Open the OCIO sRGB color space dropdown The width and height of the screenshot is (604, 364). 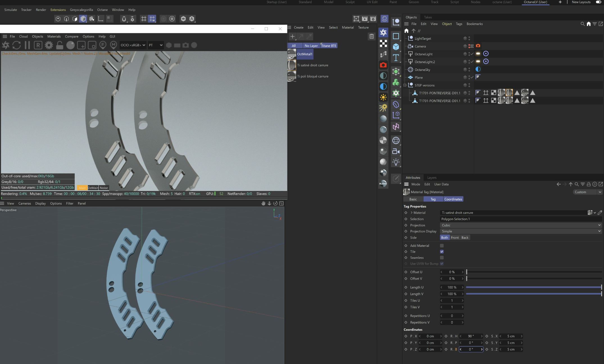133,45
